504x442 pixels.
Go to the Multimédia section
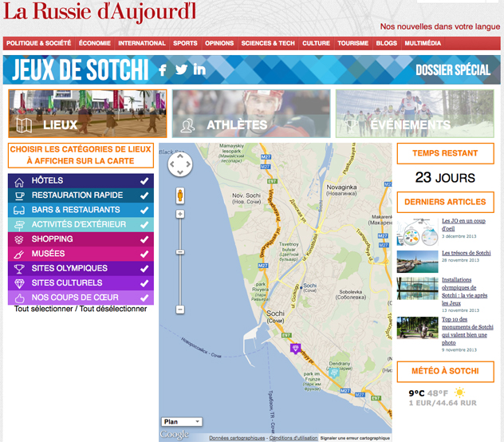click(x=423, y=43)
